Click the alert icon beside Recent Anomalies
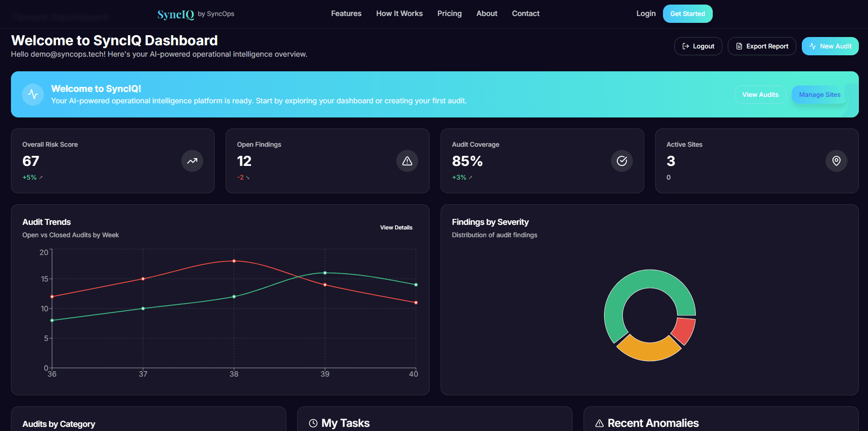Viewport: 868px width, 431px height. [x=599, y=423]
